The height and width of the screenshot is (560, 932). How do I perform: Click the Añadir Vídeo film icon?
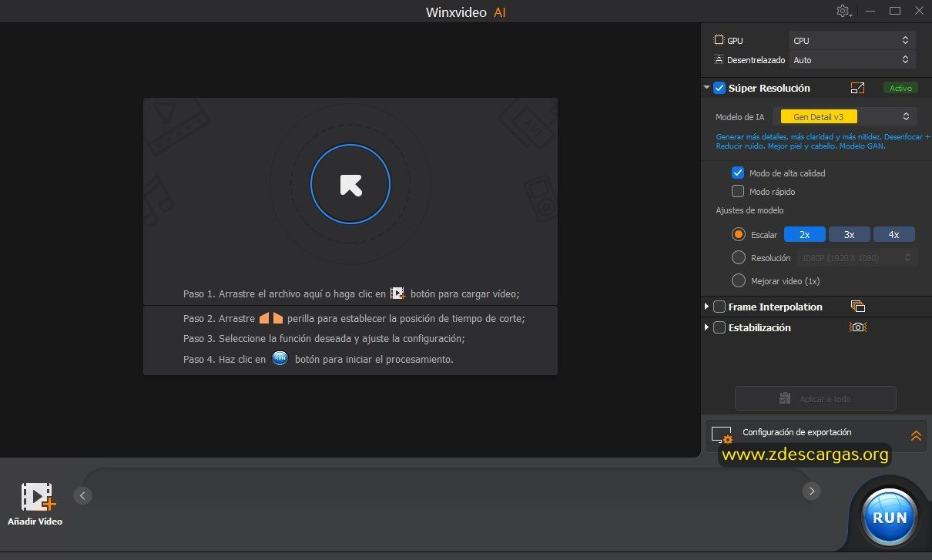point(38,497)
